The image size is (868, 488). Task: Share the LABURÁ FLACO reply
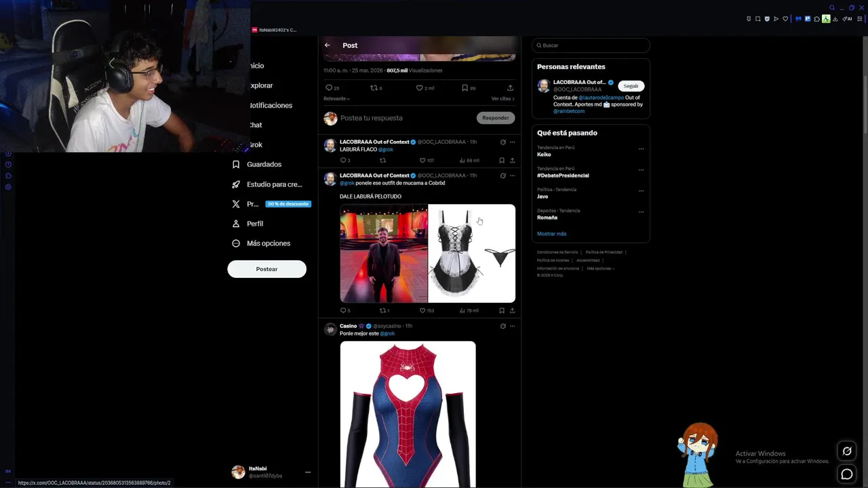512,161
